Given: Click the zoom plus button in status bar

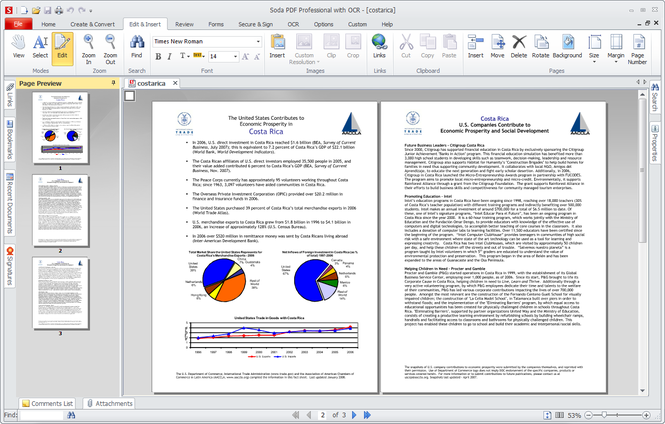Looking at the screenshot, I should (646, 415).
